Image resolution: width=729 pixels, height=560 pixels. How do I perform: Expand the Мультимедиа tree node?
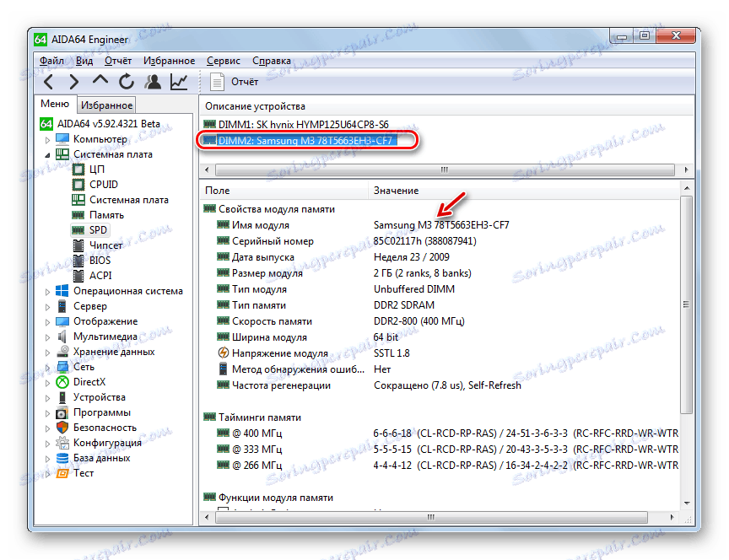(x=47, y=337)
